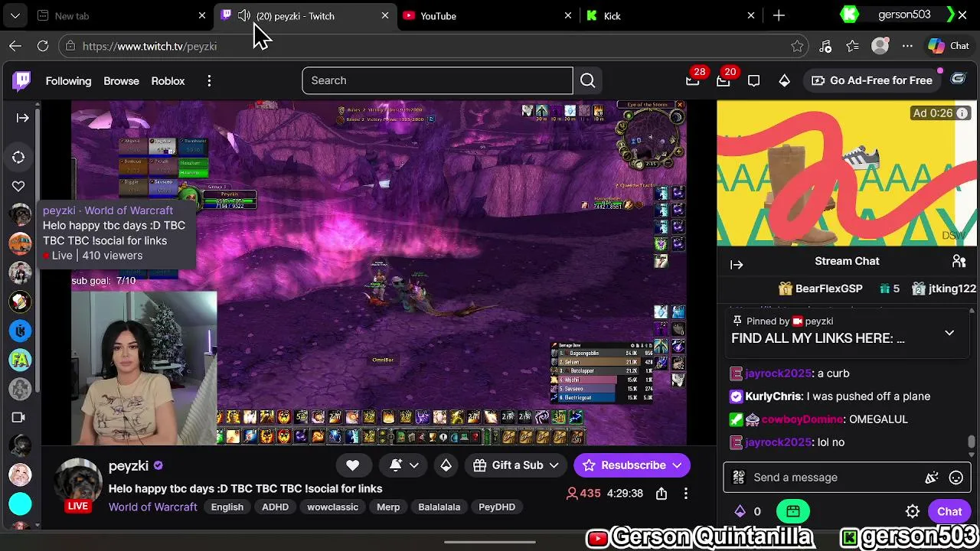The height and width of the screenshot is (551, 980).
Task: Expand the pinned message by peyzki
Action: click(x=949, y=333)
